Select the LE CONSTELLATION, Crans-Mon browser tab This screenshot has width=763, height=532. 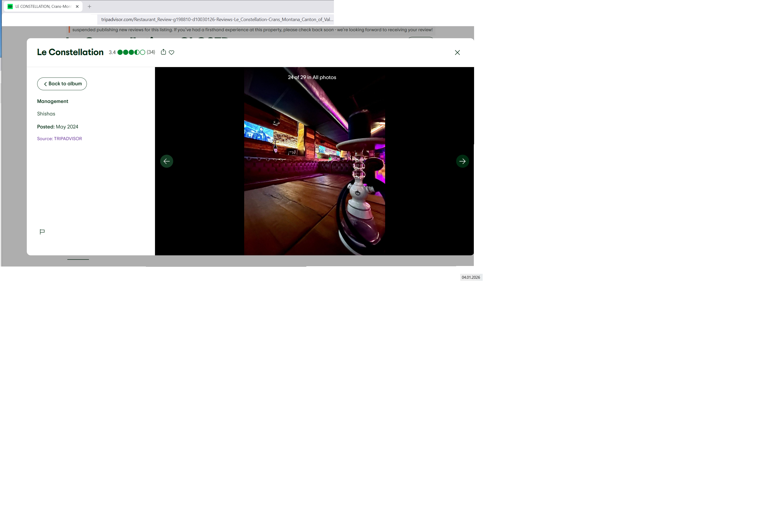point(43,6)
